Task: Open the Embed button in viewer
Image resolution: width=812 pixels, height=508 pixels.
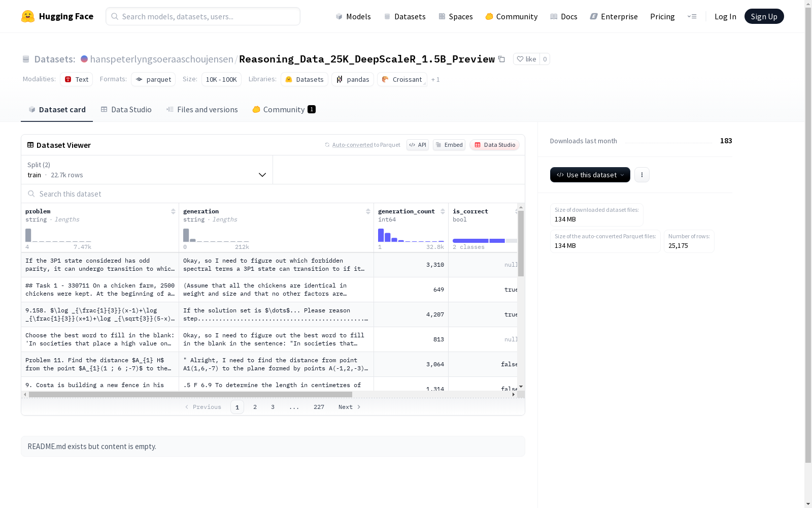Action: [x=449, y=145]
